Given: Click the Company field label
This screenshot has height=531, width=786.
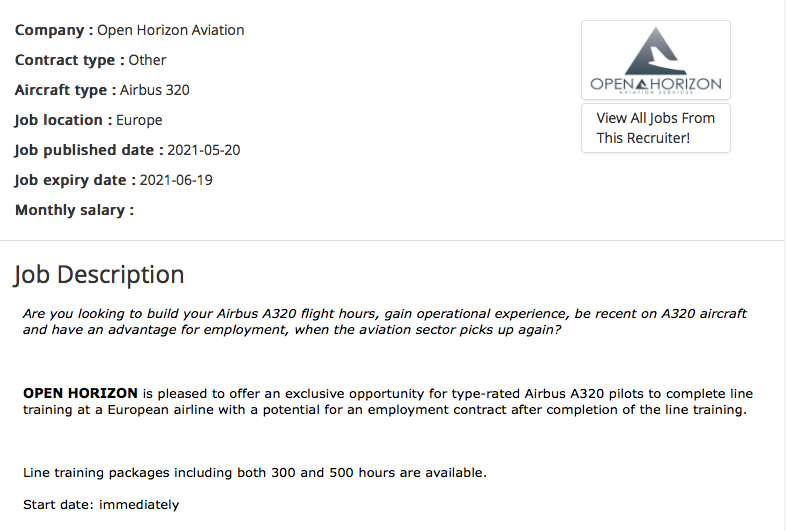Looking at the screenshot, I should coord(53,30).
